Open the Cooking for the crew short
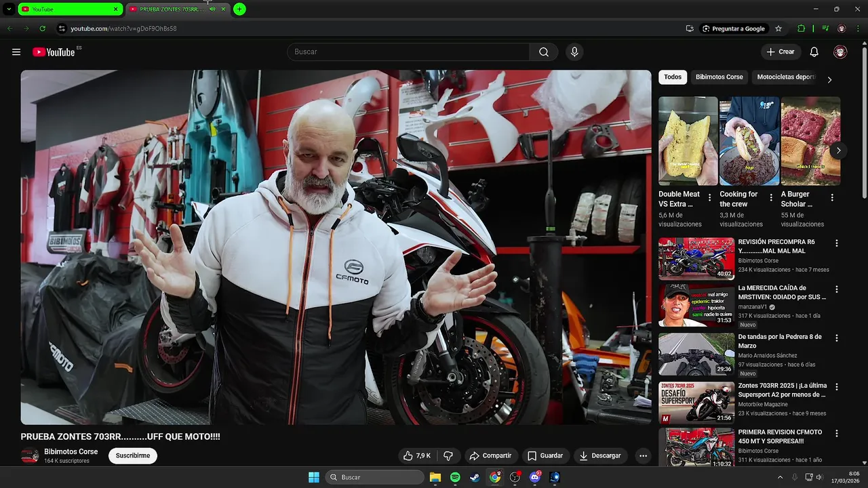 [749, 141]
